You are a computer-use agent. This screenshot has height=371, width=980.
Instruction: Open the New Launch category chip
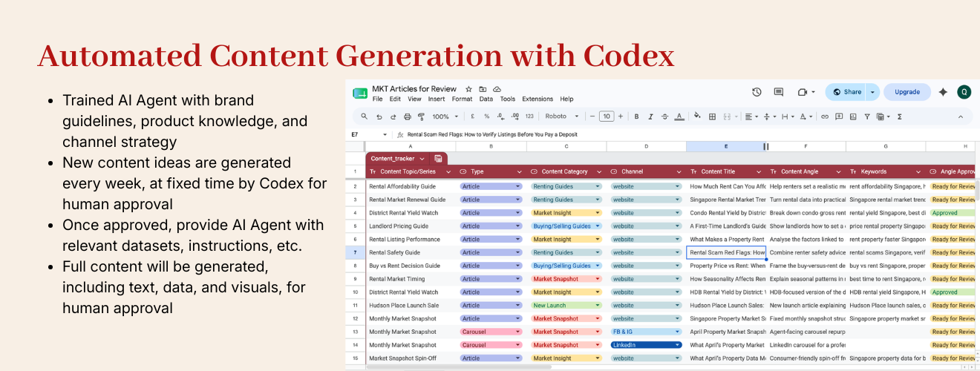pos(566,305)
